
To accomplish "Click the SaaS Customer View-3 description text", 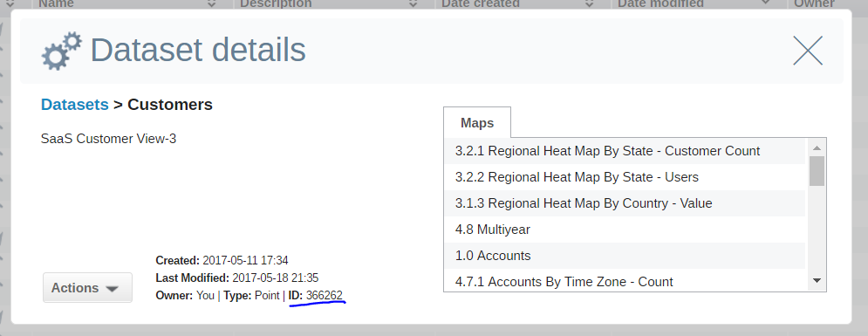I will (108, 139).
